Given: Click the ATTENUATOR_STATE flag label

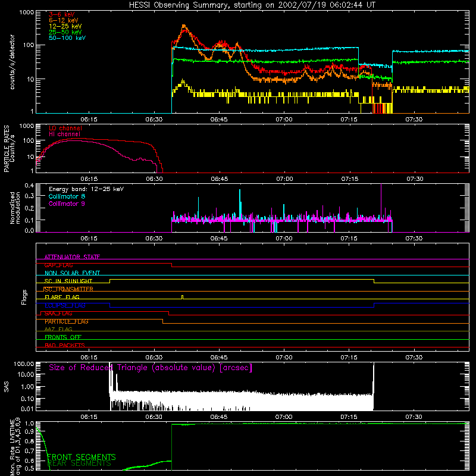Looking at the screenshot, I should pyautogui.click(x=72, y=257).
